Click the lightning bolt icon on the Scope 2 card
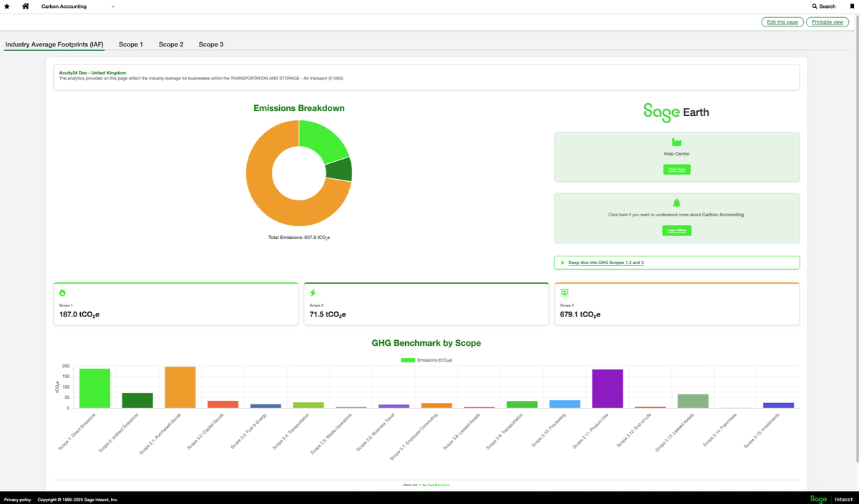 coord(313,292)
